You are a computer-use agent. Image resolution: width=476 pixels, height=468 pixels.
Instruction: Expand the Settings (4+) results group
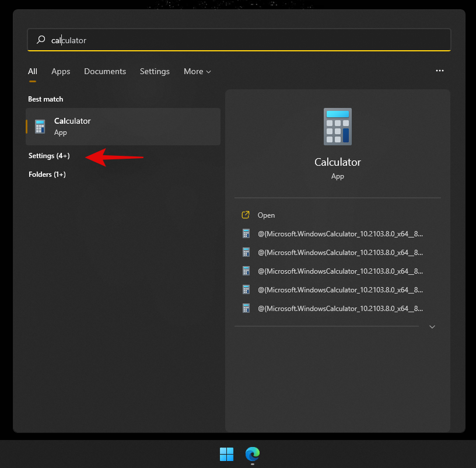point(49,156)
